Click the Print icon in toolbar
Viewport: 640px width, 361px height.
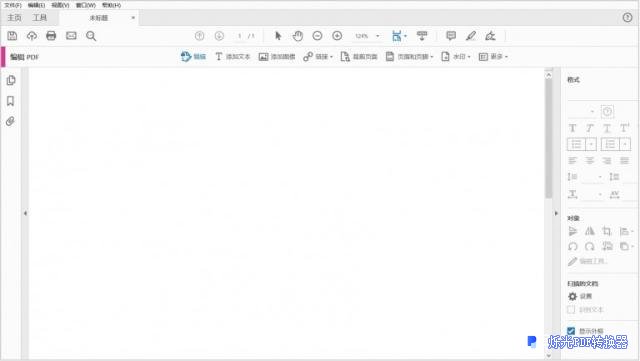[x=51, y=36]
